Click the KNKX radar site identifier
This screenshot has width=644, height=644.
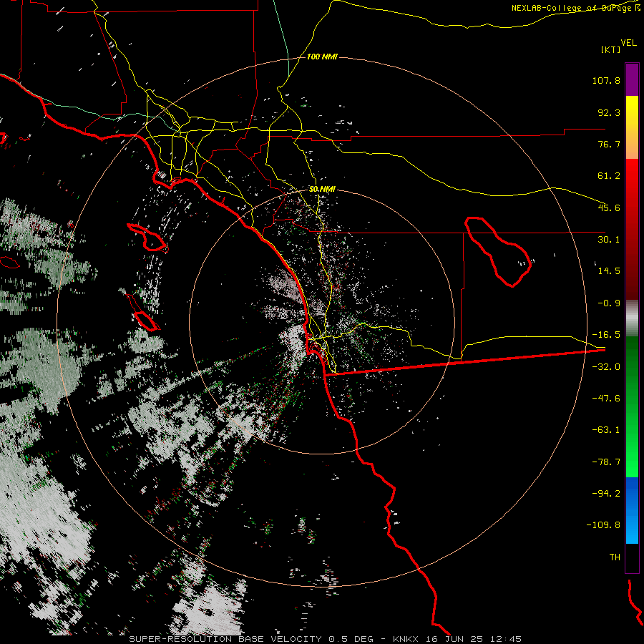pos(406,639)
